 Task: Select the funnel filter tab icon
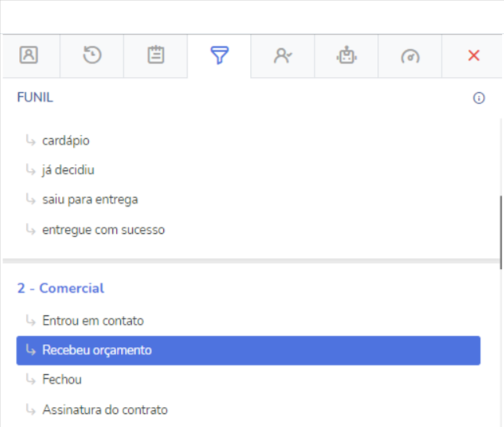click(x=220, y=55)
